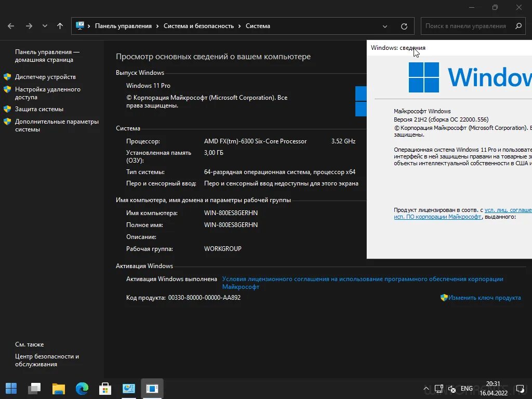Viewport: 532px width, 399px height.
Task: Refresh the control panel page
Action: (x=404, y=26)
